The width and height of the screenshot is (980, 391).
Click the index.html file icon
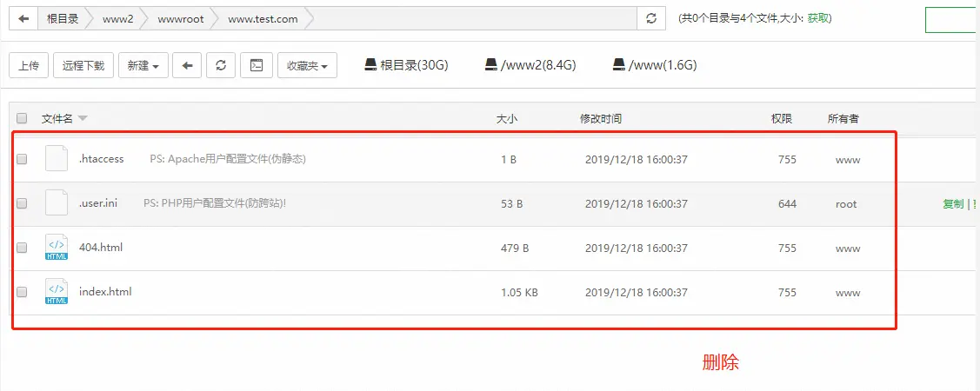point(57,292)
